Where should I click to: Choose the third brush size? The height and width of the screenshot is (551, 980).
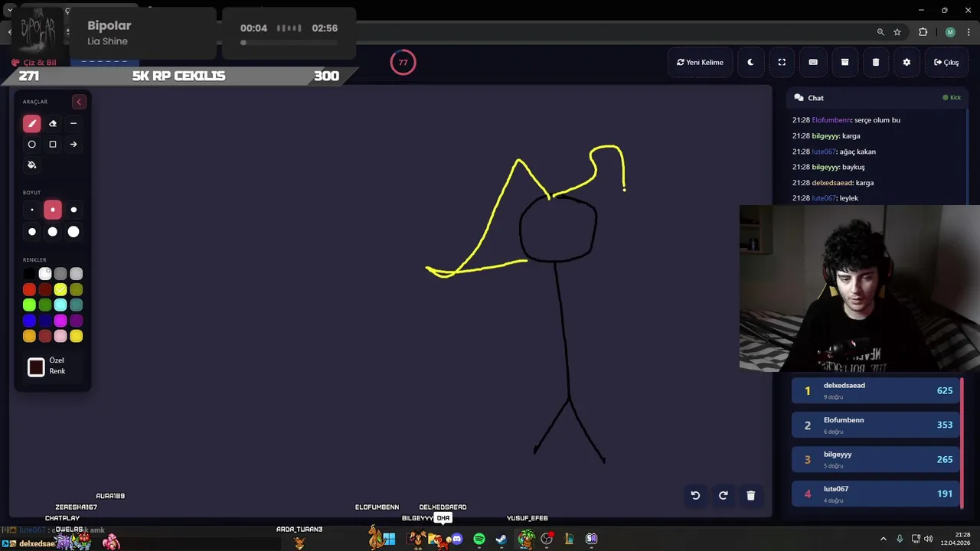click(x=73, y=210)
